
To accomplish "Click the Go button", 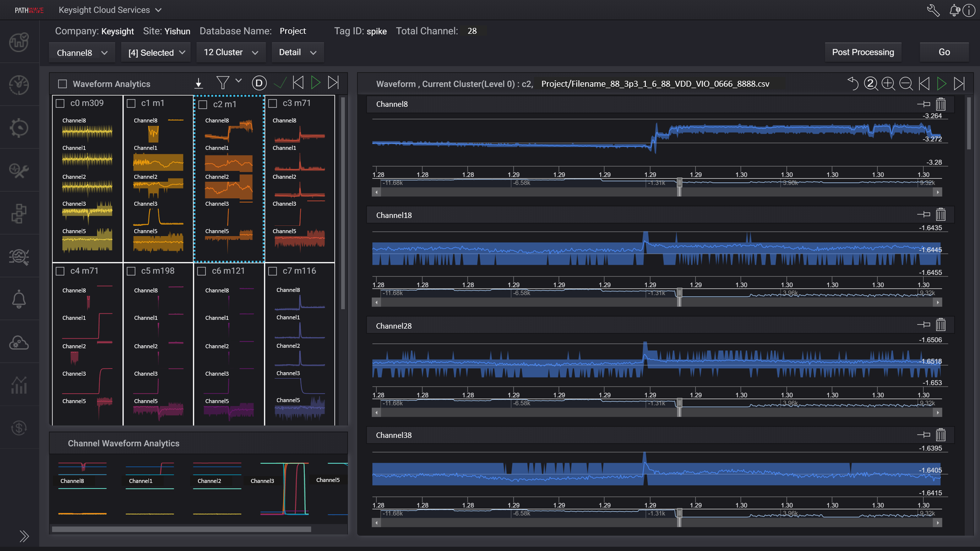I will coord(944,51).
